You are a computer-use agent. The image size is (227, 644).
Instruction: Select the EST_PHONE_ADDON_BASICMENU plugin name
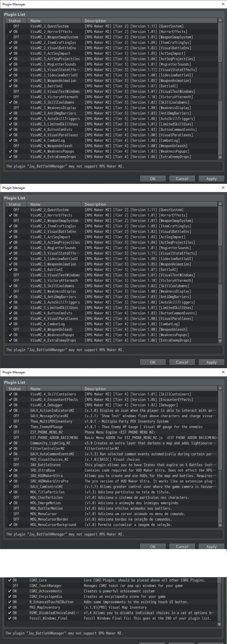(x=54, y=438)
